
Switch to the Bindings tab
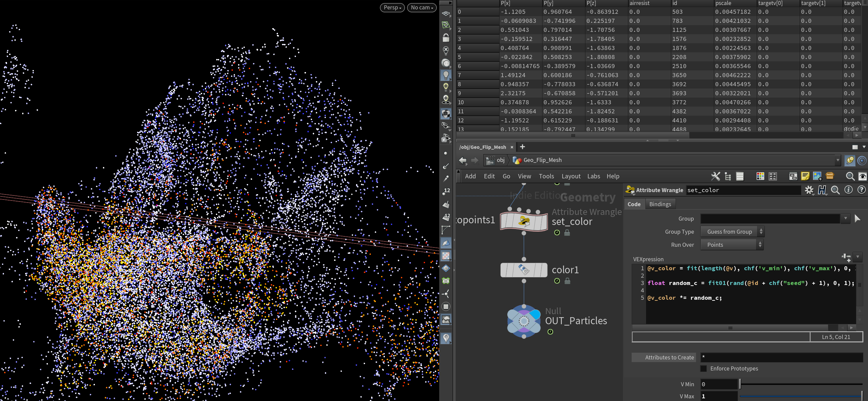tap(660, 204)
